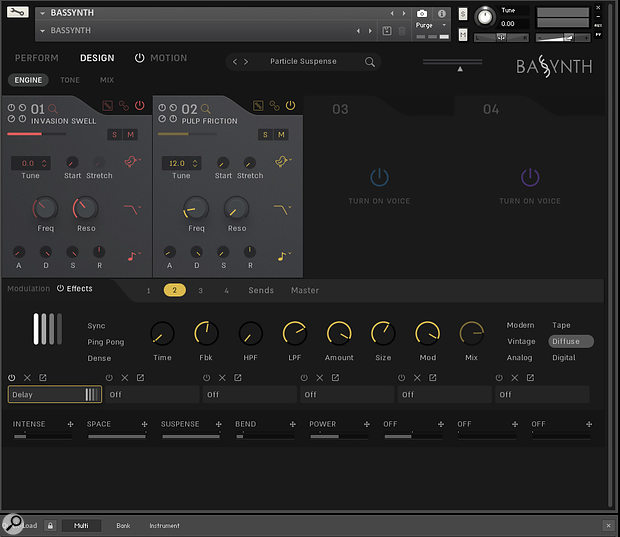Open Delay effect pop-out edit icon
The image size is (620, 537).
[x=43, y=378]
